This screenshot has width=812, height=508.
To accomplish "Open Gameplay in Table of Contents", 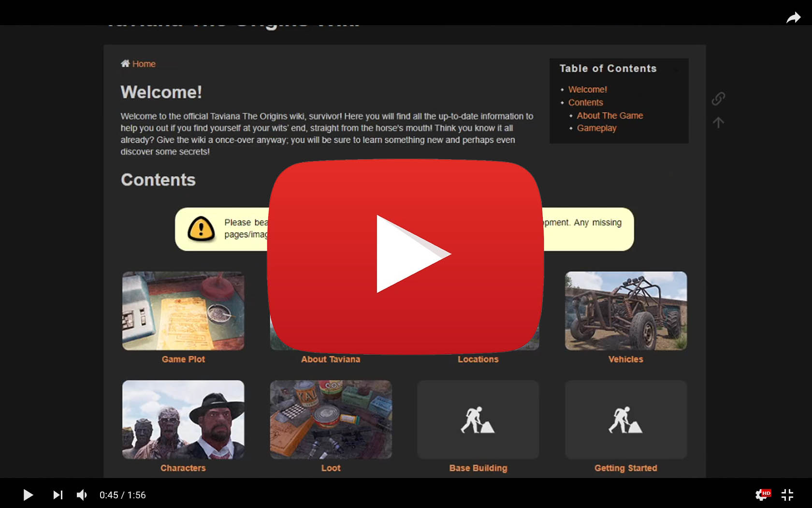I will (596, 128).
